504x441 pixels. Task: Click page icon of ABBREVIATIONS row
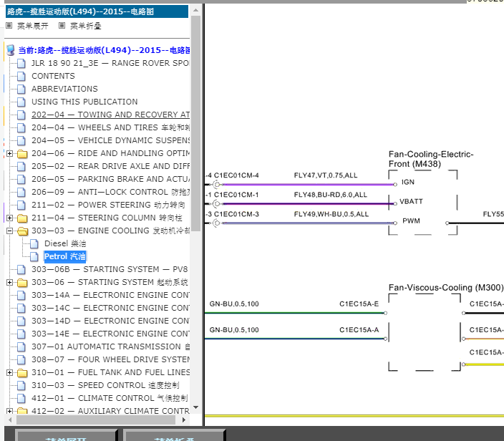coord(21,89)
